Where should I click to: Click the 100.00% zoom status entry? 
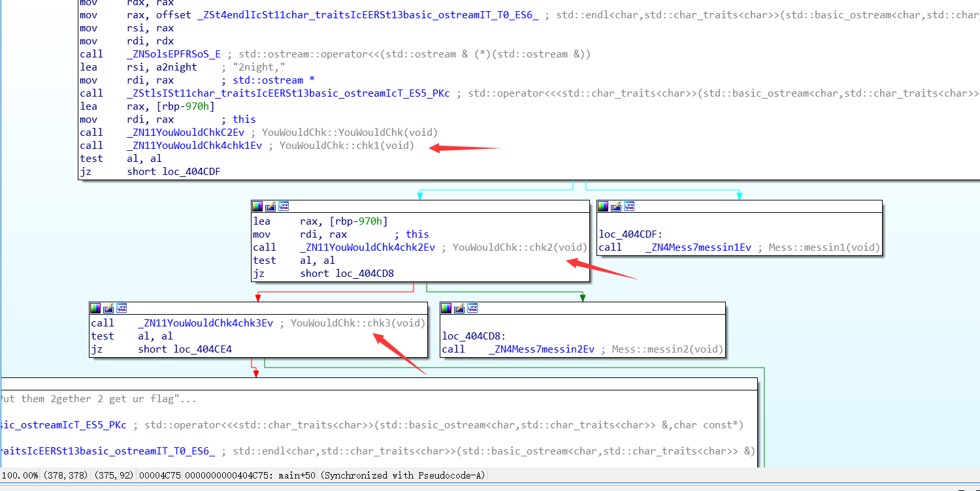click(20, 475)
